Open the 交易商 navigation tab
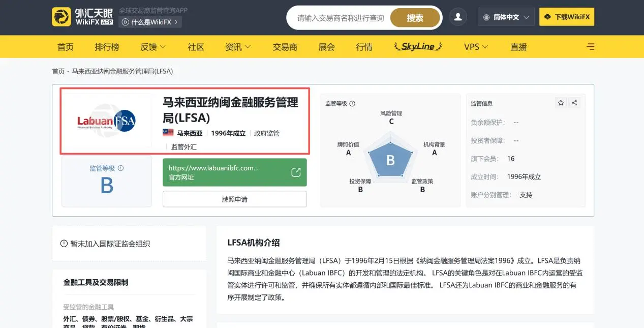The width and height of the screenshot is (644, 328). (x=285, y=47)
